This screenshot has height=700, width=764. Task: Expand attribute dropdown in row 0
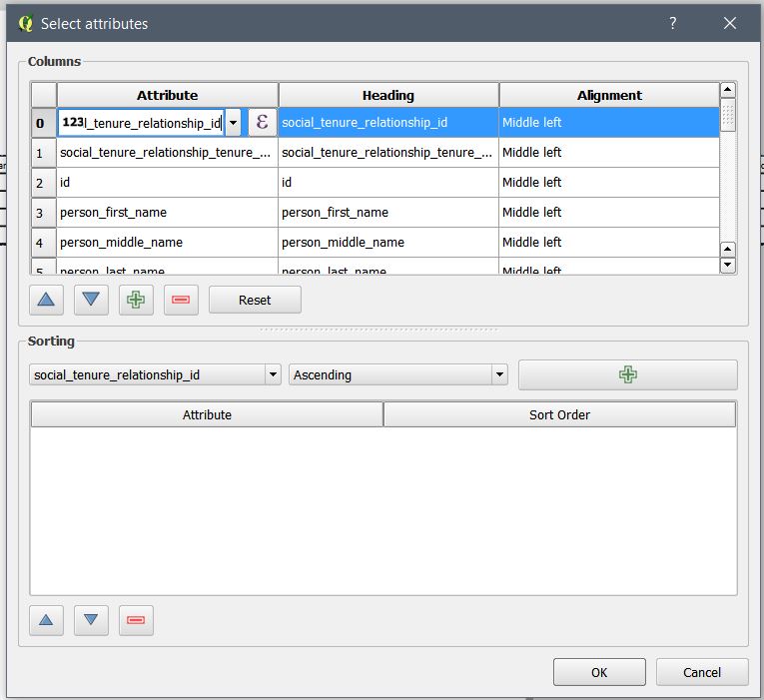233,123
